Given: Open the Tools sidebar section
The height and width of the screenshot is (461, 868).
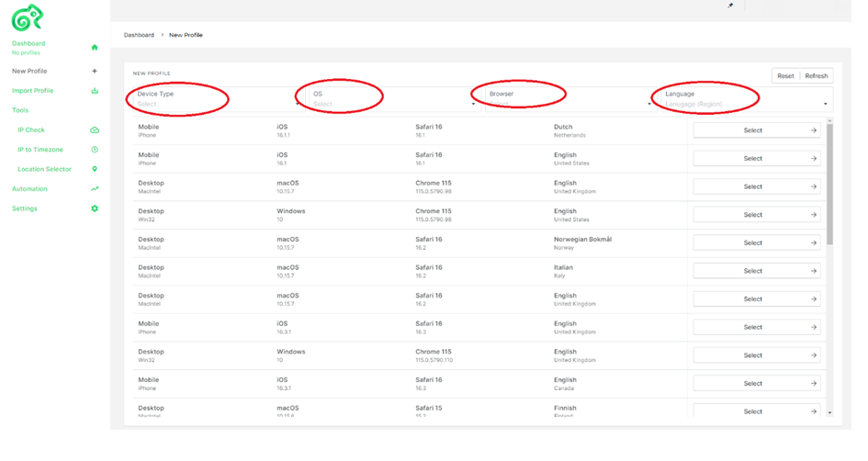Looking at the screenshot, I should 20,110.
